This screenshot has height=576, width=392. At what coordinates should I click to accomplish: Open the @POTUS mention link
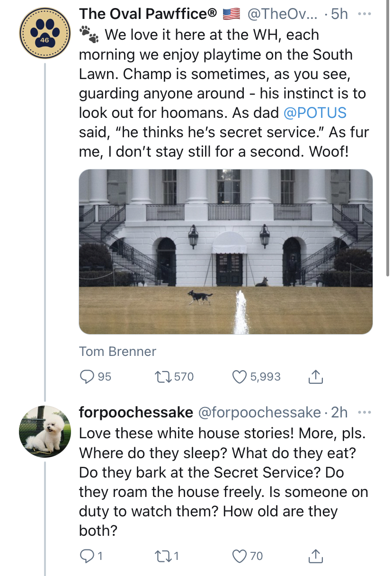point(315,113)
